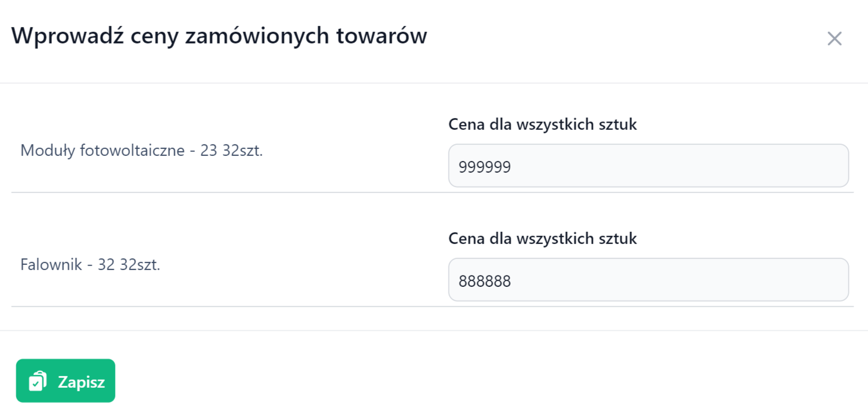The image size is (868, 415).
Task: Click the 32szt. quantity in the Moduły row
Action: (x=242, y=151)
